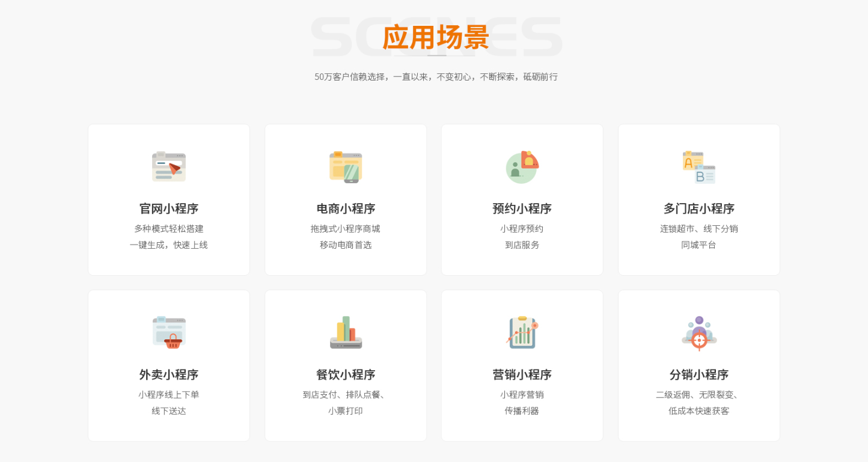This screenshot has width=868, height=462.
Task: Select the 多门店小程序 heading
Action: point(698,208)
